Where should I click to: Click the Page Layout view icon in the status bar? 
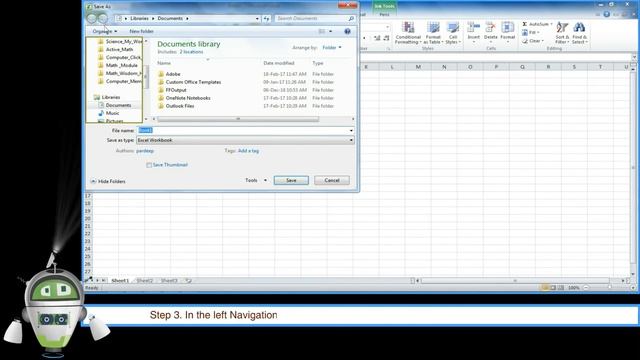click(553, 288)
